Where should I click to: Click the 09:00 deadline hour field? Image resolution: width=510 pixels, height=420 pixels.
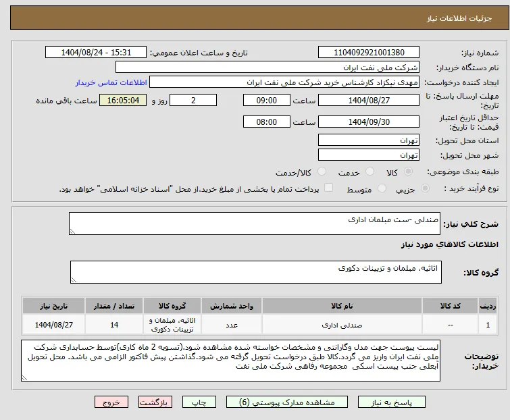pos(267,100)
